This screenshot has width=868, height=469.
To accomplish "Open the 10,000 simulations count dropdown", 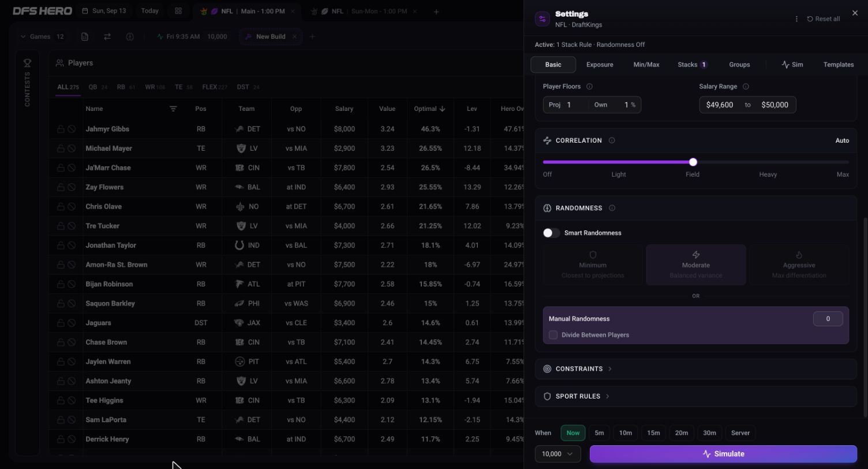I will click(x=558, y=454).
